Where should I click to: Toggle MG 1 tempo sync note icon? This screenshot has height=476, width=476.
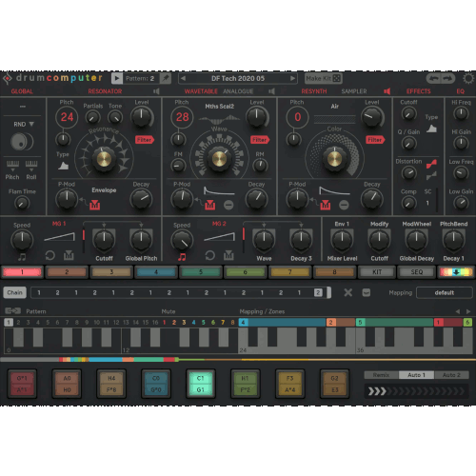coord(22,257)
